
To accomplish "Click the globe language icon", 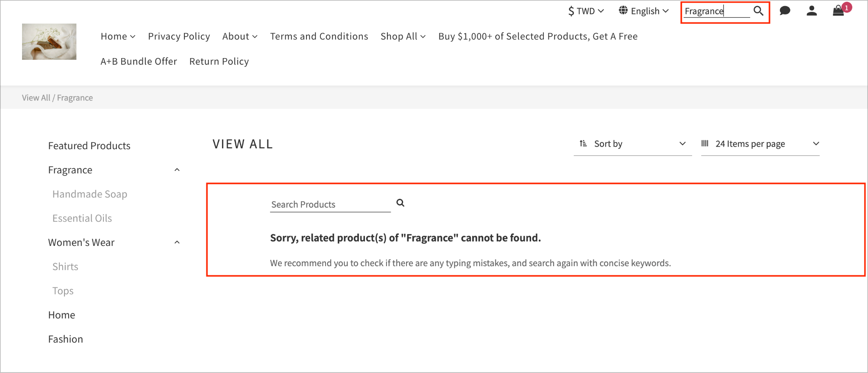I will coord(623,10).
